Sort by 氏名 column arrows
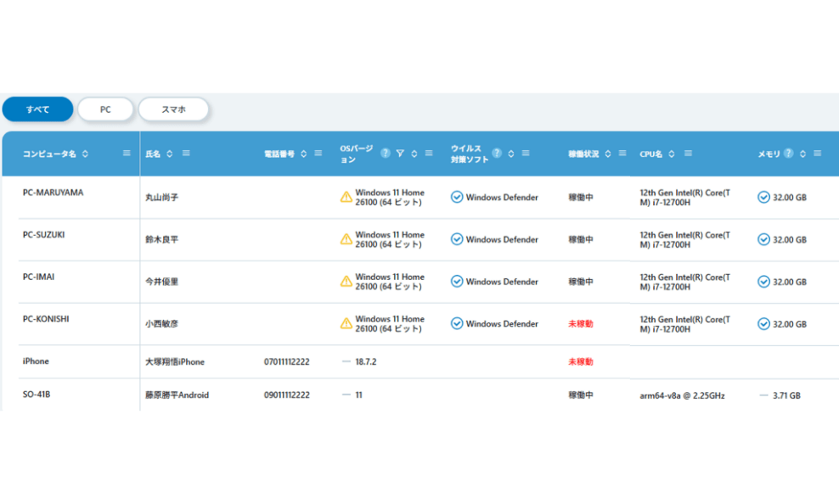 click(x=170, y=154)
